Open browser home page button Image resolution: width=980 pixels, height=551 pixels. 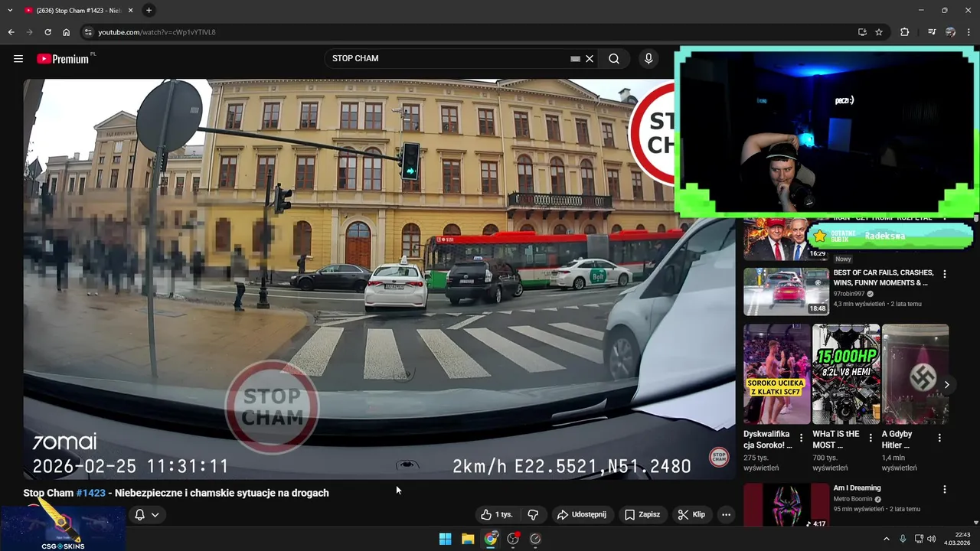coord(66,32)
